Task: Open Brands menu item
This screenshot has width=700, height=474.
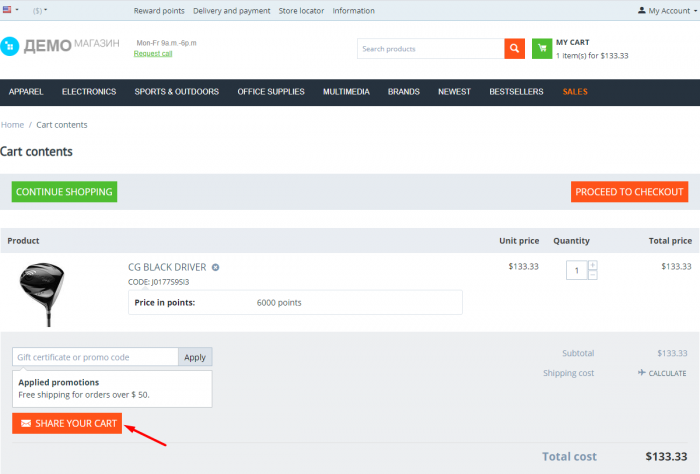Action: click(x=404, y=92)
